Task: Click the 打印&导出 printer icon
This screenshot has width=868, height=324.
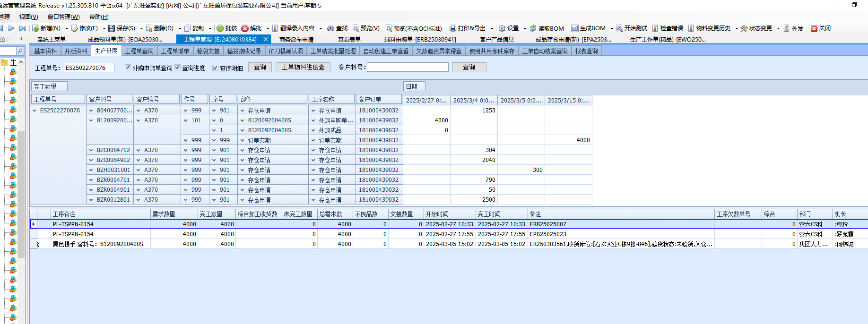Action: [x=453, y=28]
